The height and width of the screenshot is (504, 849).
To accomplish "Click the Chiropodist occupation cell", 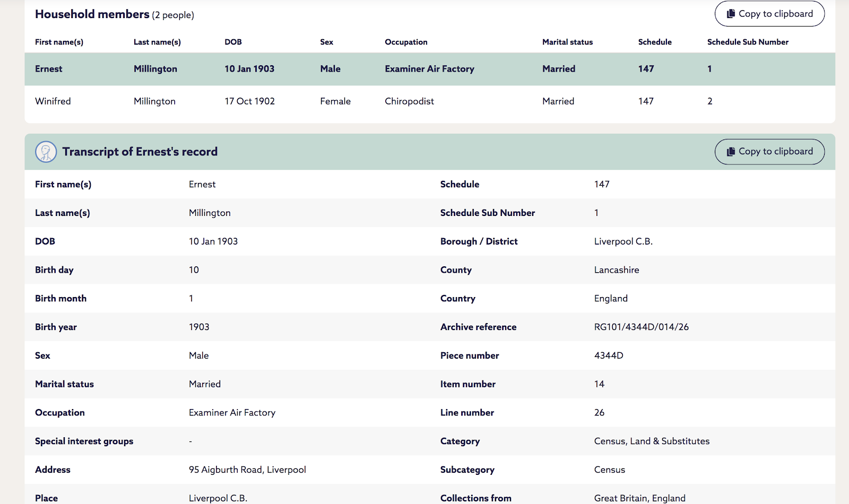I will pos(409,101).
